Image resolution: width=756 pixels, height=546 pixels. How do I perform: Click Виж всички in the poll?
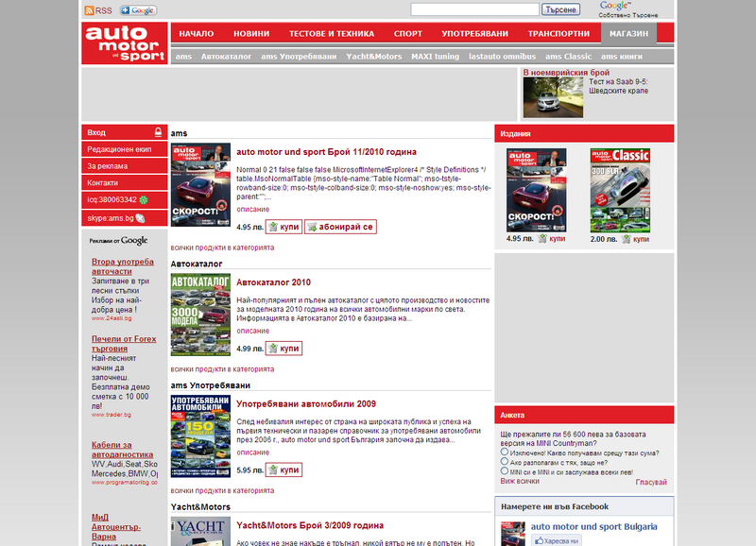click(x=520, y=482)
